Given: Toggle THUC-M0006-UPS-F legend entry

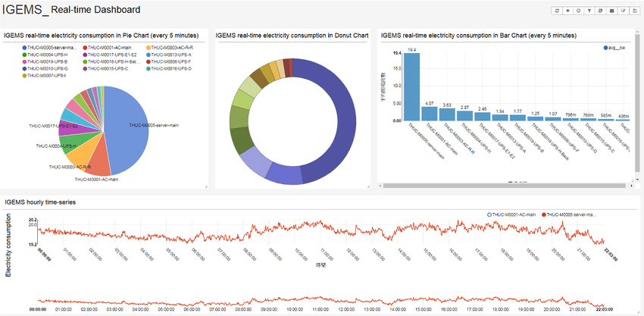Looking at the screenshot, I should 168,61.
